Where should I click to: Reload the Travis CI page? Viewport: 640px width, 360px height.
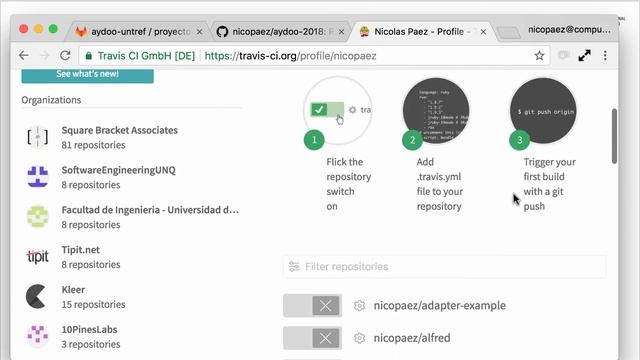pyautogui.click(x=65, y=56)
